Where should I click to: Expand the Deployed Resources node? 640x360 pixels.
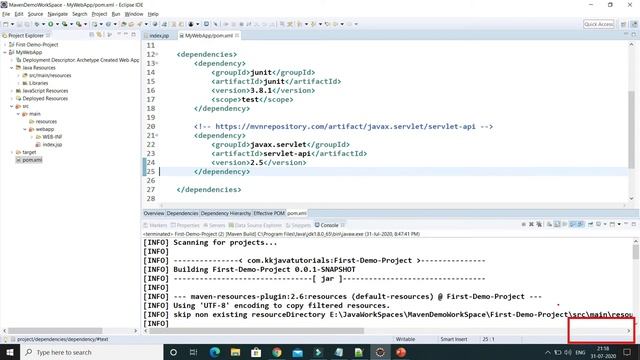12,98
